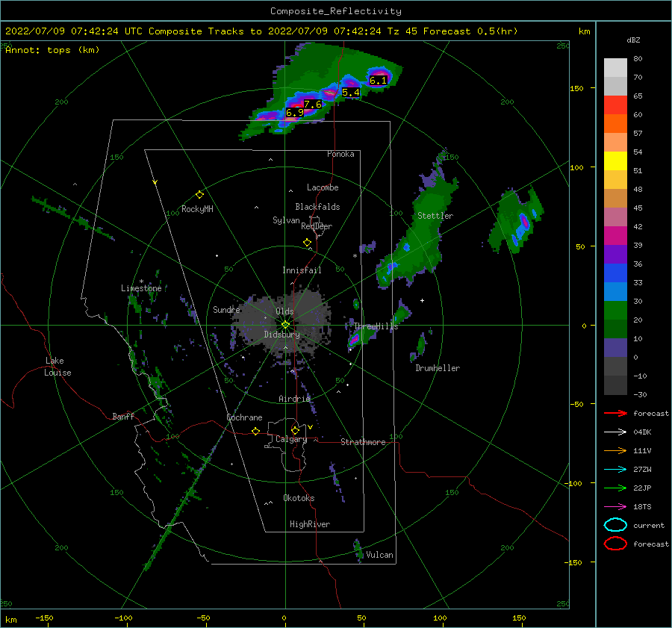Click the Sylvan label on the map
The image size is (672, 628).
pyautogui.click(x=286, y=220)
